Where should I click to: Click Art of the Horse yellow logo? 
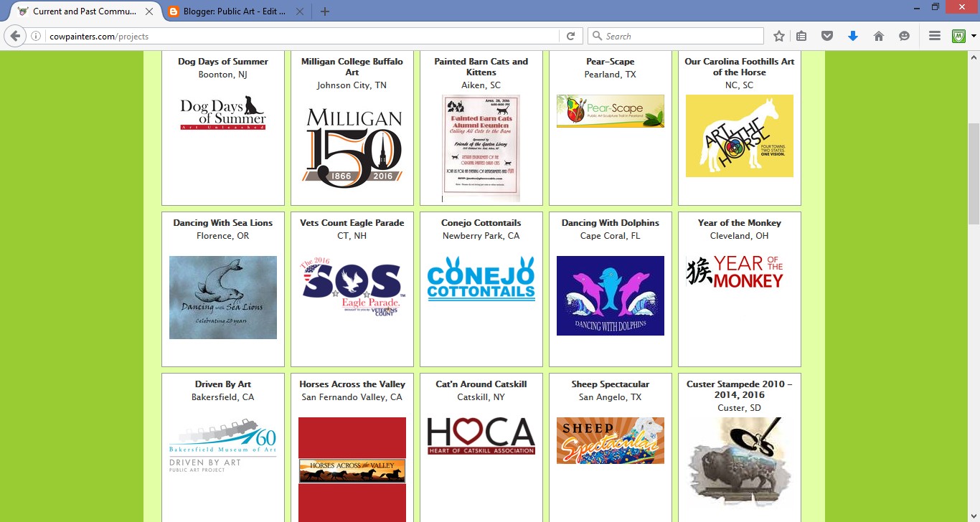(740, 136)
